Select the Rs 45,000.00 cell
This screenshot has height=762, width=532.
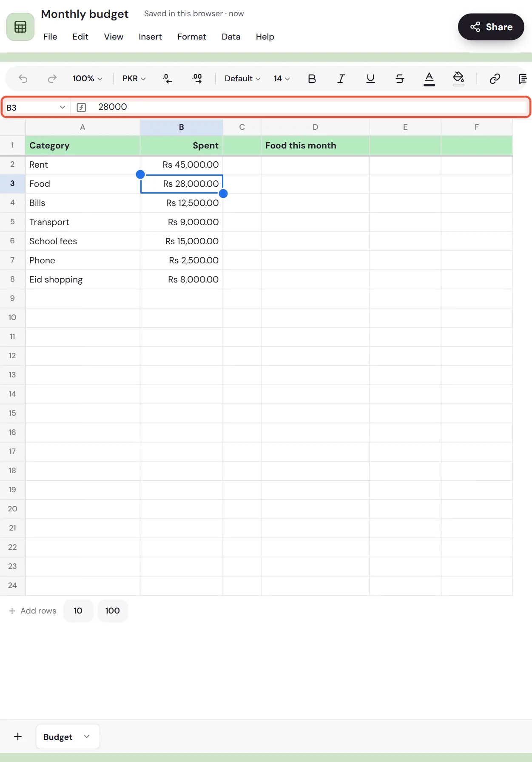point(182,165)
